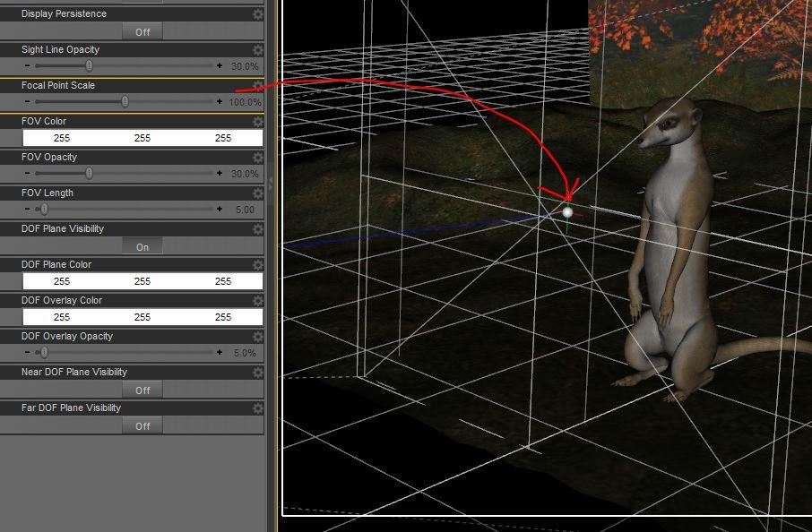This screenshot has width=812, height=532.
Task: Open DOF Overlay Color gear settings
Action: point(257,301)
